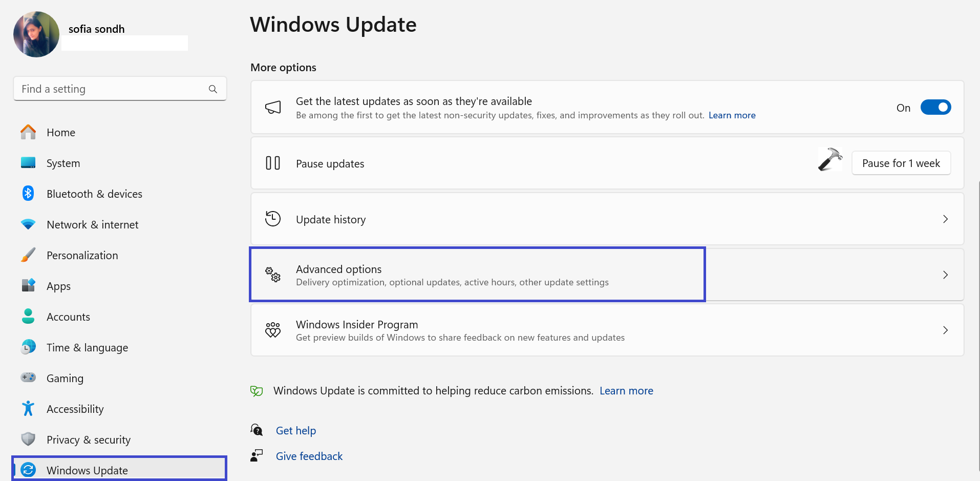
Task: Click the Bluetooth & devices icon
Action: (x=28, y=194)
